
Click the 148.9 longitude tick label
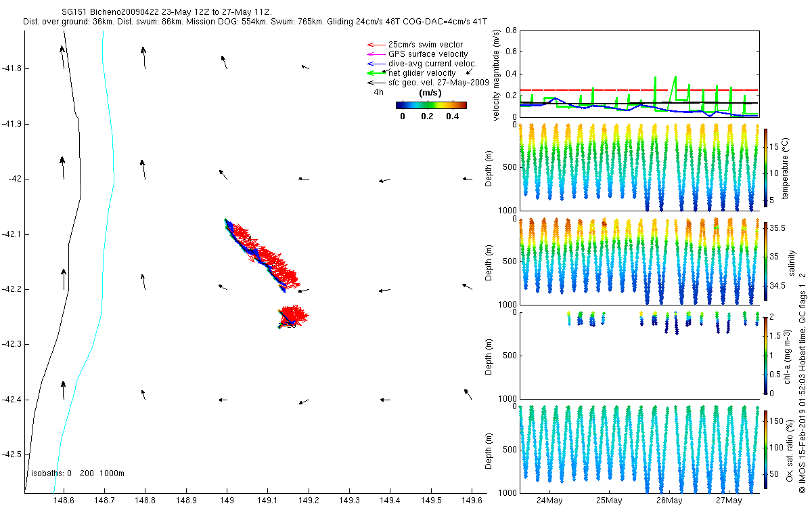pyautogui.click(x=186, y=501)
